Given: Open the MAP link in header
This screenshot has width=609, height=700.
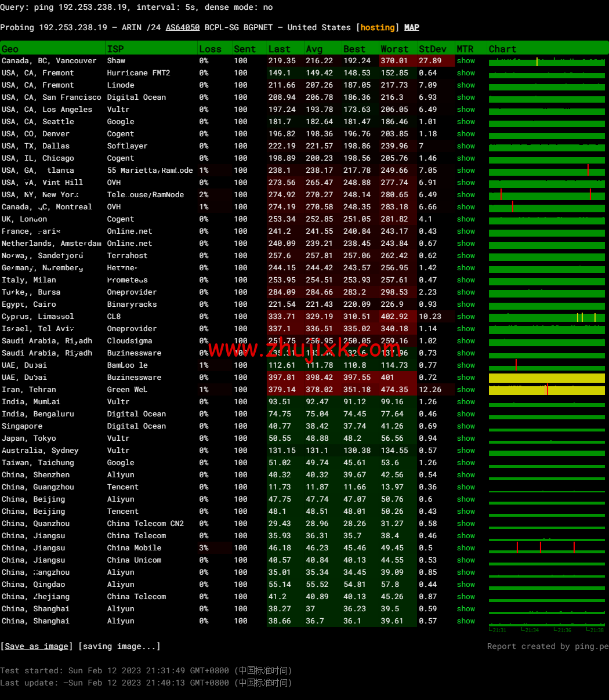Looking at the screenshot, I should tap(411, 27).
